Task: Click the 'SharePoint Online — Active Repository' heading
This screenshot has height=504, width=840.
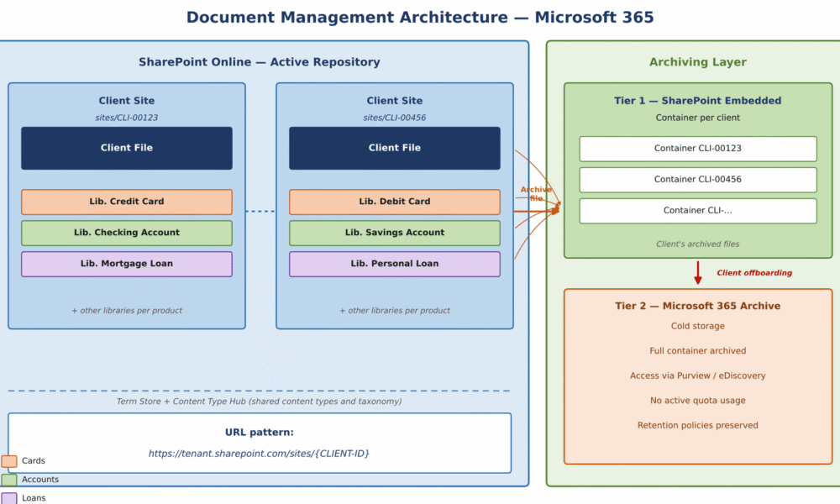Action: 260,62
